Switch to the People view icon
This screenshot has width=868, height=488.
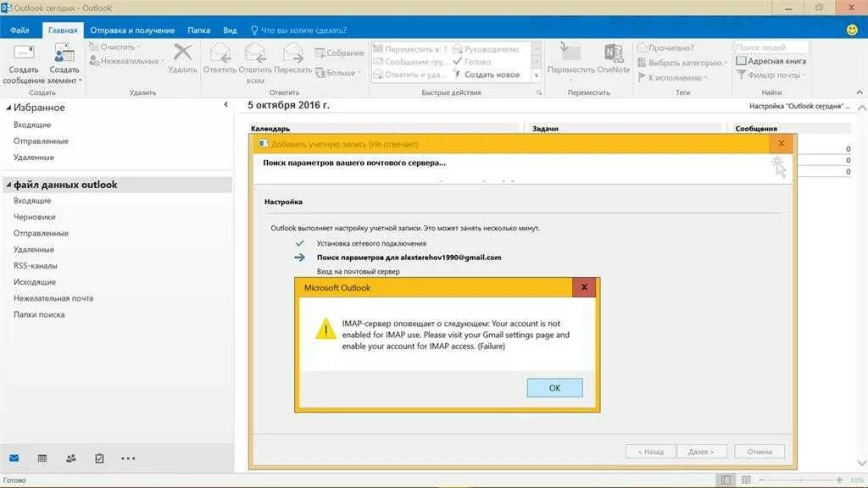tap(71, 458)
